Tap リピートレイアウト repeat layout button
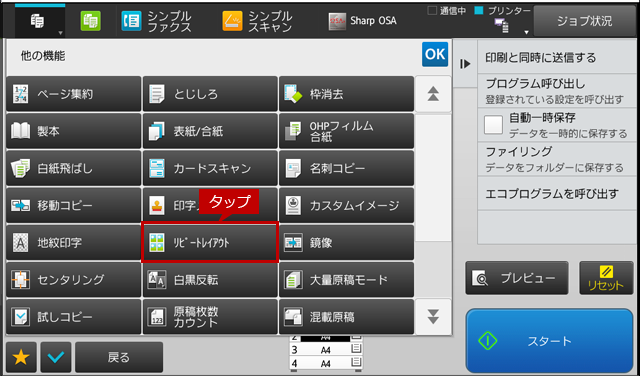This screenshot has width=640, height=376. point(210,243)
